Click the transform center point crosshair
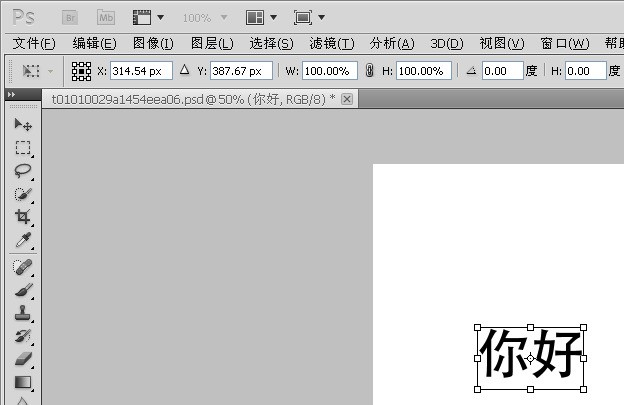624x405 pixels. (530, 358)
